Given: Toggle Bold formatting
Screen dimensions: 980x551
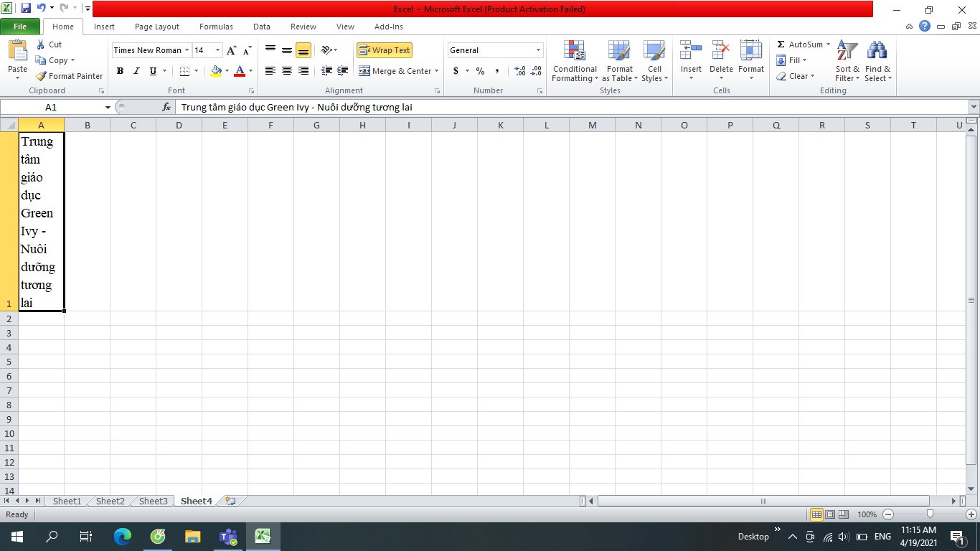Looking at the screenshot, I should (120, 71).
